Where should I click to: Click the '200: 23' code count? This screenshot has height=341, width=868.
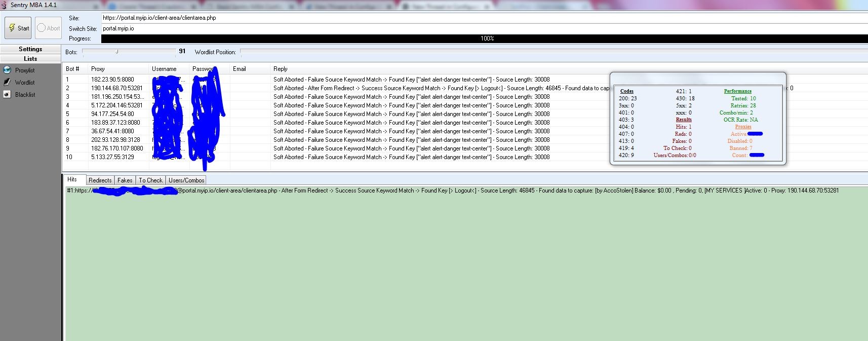[628, 99]
